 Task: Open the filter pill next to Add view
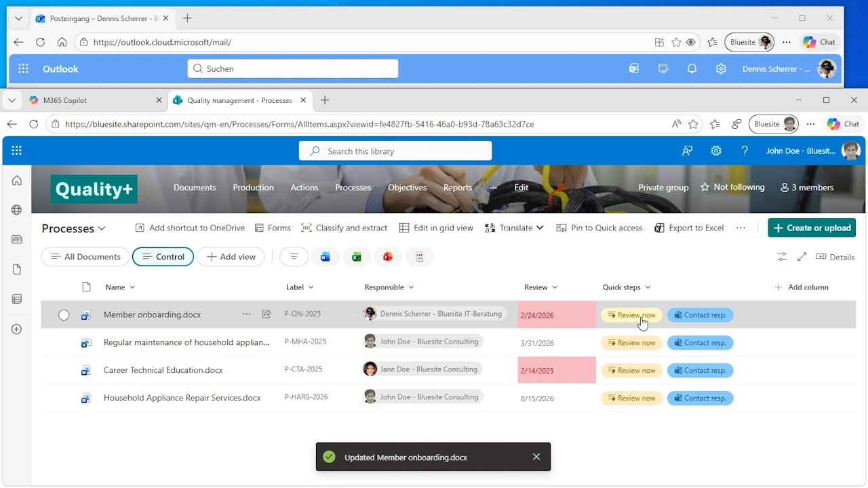pyautogui.click(x=294, y=257)
